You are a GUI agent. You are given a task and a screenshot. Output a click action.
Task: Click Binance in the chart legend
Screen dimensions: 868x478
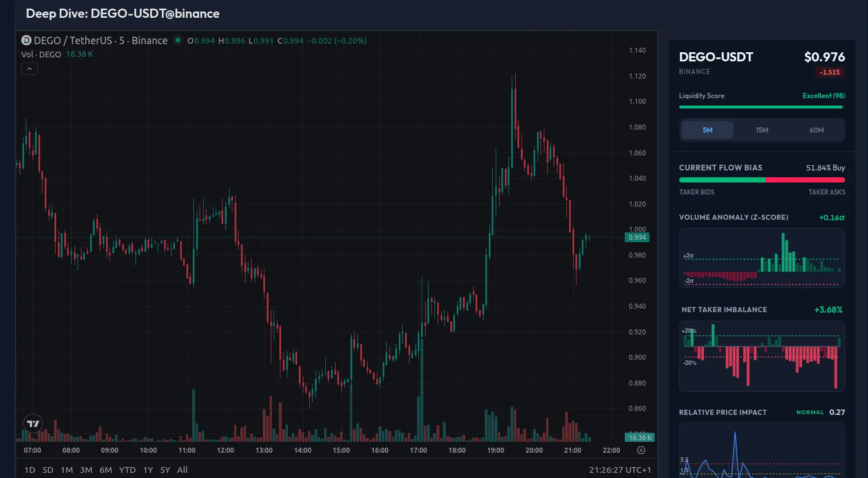click(x=150, y=40)
